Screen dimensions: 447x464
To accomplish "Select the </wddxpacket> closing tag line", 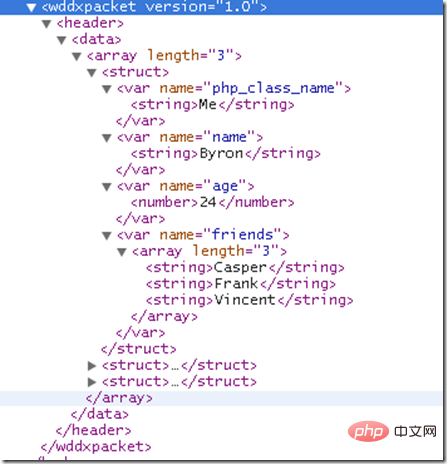I will (x=96, y=447).
